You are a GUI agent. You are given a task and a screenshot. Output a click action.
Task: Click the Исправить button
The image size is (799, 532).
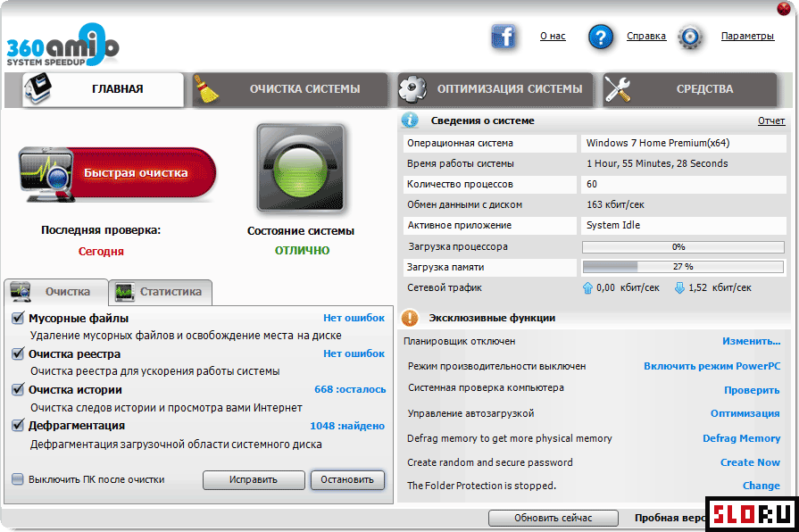254,479
